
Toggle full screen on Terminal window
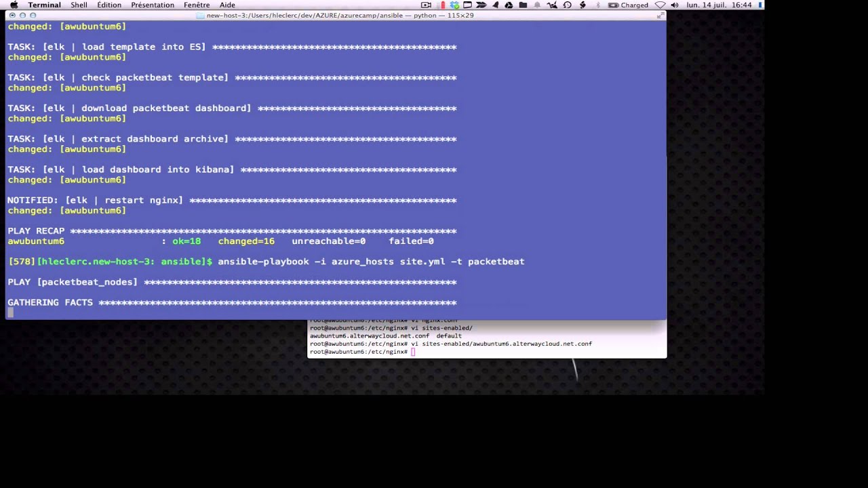click(x=660, y=15)
